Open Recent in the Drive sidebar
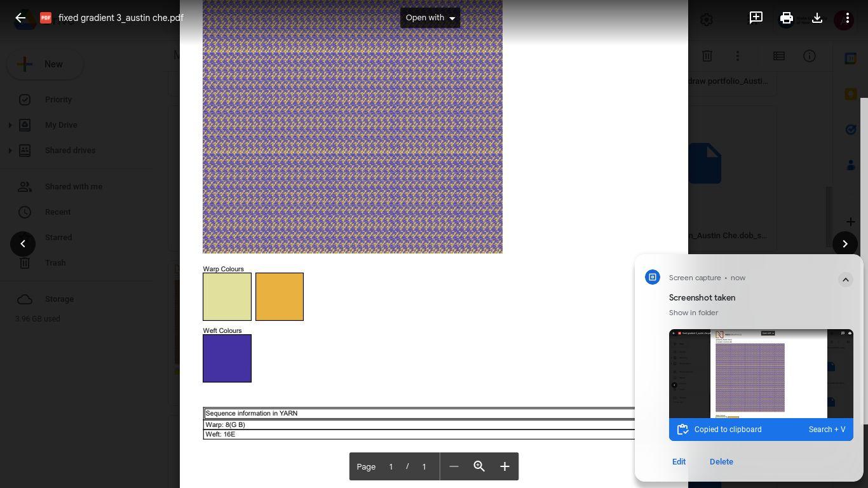The image size is (868, 488). (x=58, y=212)
